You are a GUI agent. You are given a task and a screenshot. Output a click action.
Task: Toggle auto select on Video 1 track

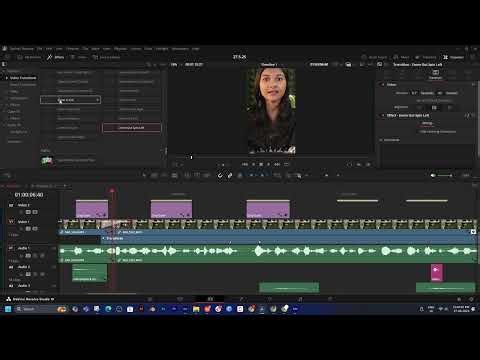pyautogui.click(x=28, y=229)
